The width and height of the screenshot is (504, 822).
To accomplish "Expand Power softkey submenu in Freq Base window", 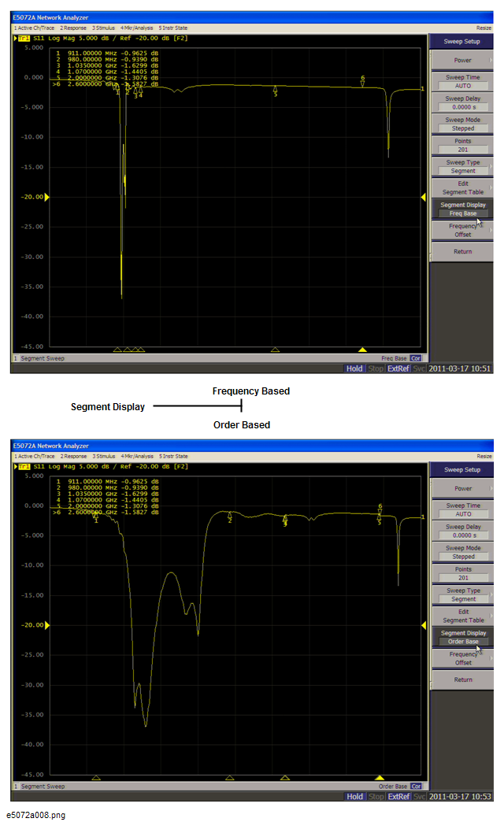I will coord(462,61).
